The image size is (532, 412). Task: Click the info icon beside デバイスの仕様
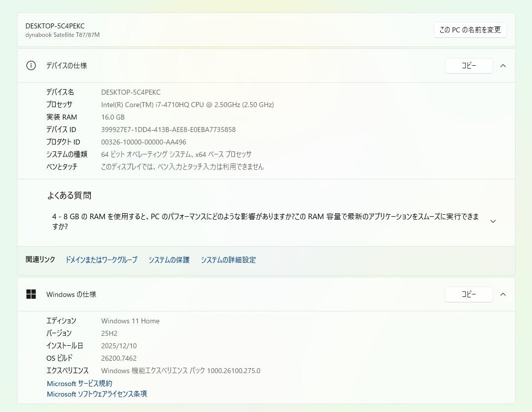pos(31,65)
